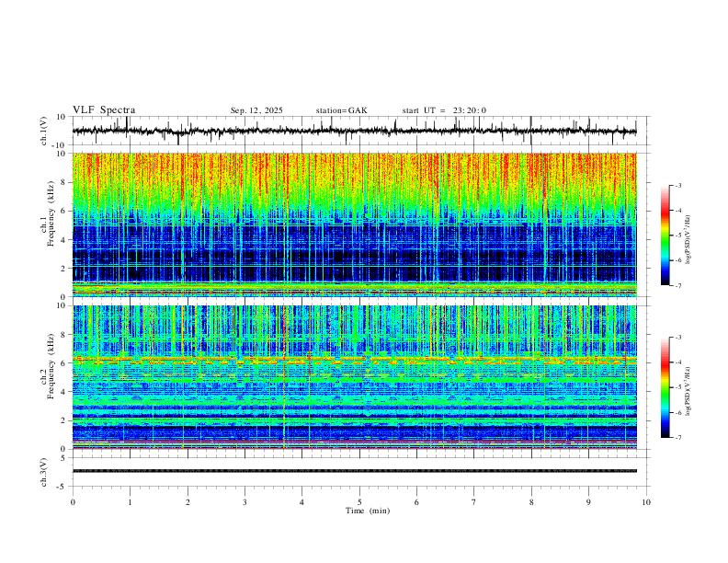Click the ch.3 flat voltage trace

click(x=354, y=471)
